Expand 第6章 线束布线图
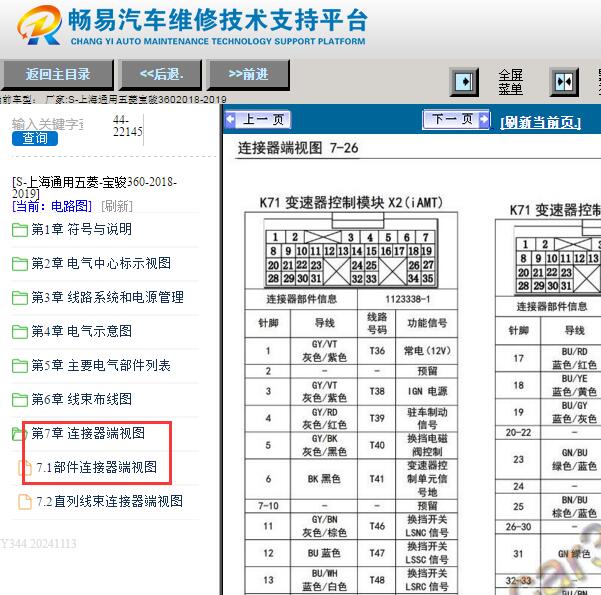The image size is (601, 595). pyautogui.click(x=82, y=399)
